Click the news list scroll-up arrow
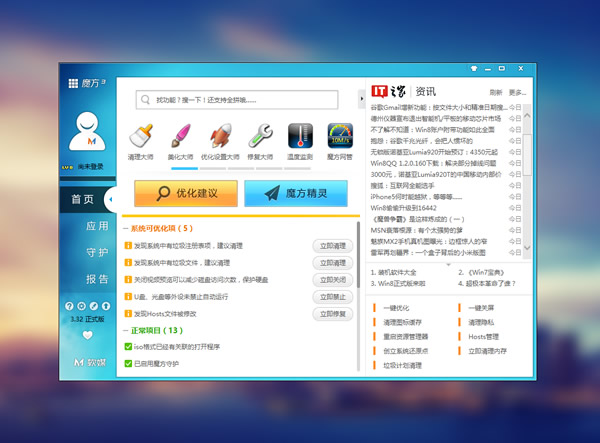 527,115
